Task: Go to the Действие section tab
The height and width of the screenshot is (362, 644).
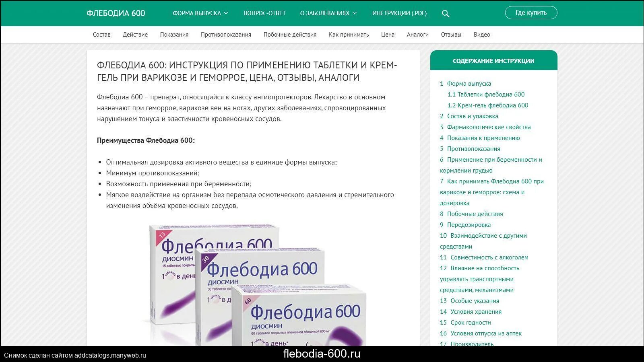Action: pyautogui.click(x=135, y=35)
